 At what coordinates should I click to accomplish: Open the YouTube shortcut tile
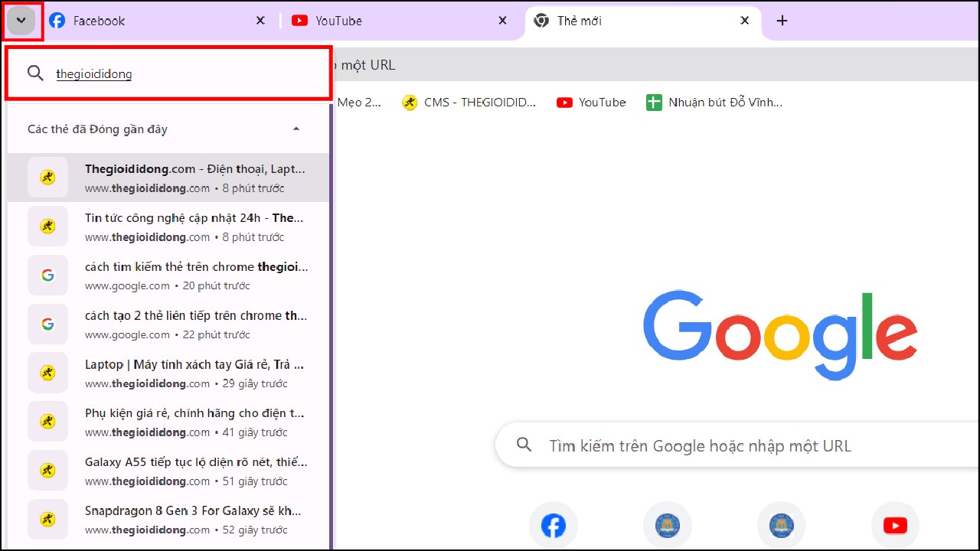click(895, 525)
